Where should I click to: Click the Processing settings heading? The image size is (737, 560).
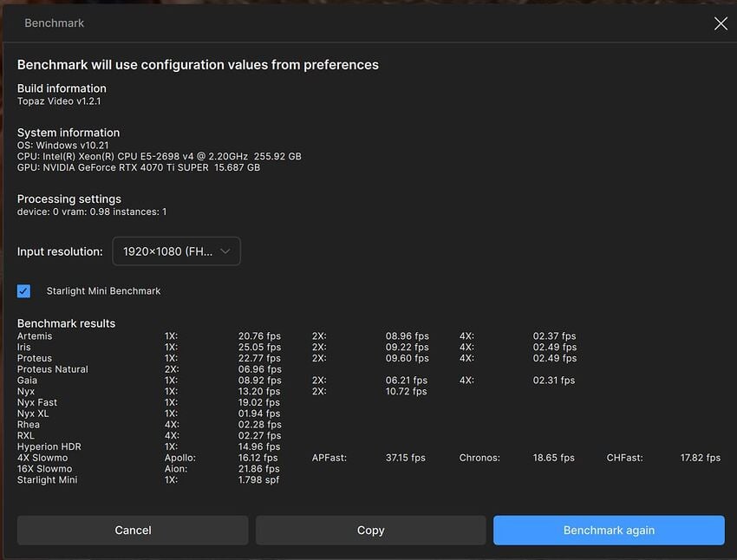[68, 199]
